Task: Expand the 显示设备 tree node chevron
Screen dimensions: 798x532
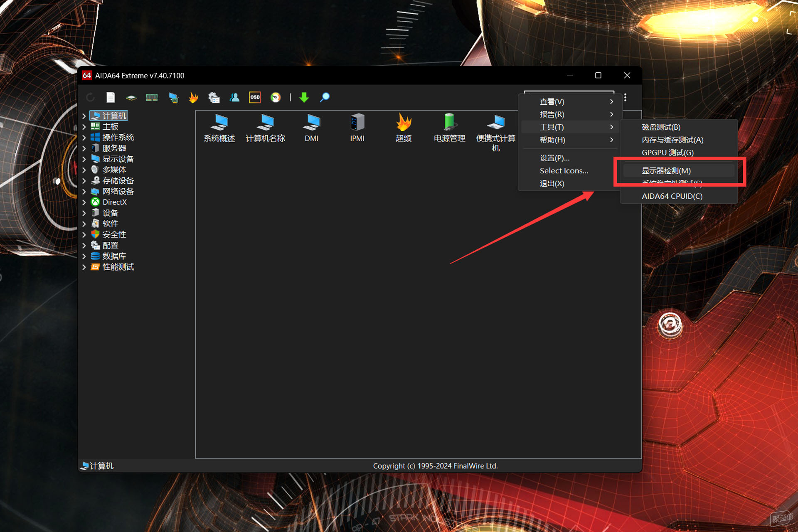Action: click(84, 159)
